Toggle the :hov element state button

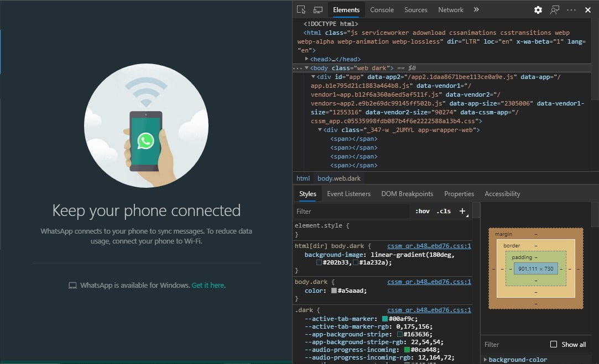422,212
